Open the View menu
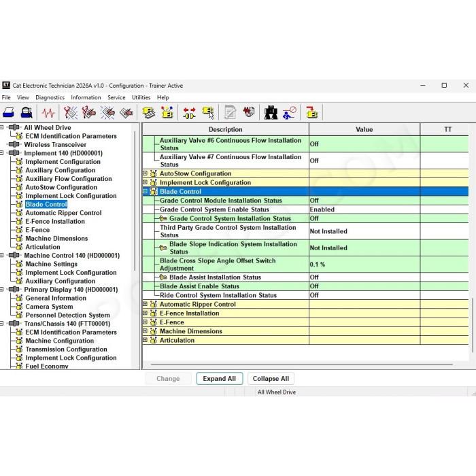476x476 pixels. coord(23,97)
